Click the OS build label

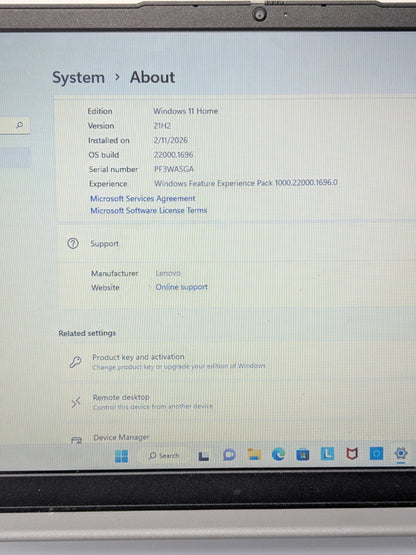tap(104, 155)
